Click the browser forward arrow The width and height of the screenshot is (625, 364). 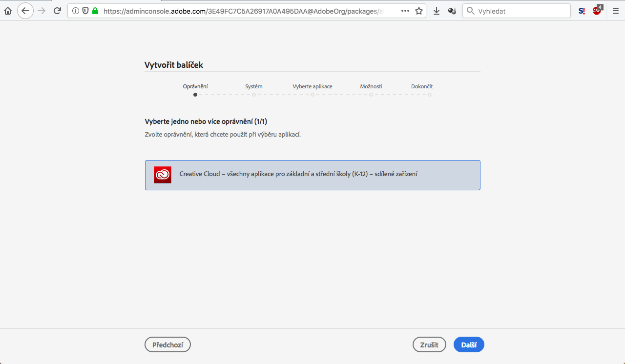[42, 11]
